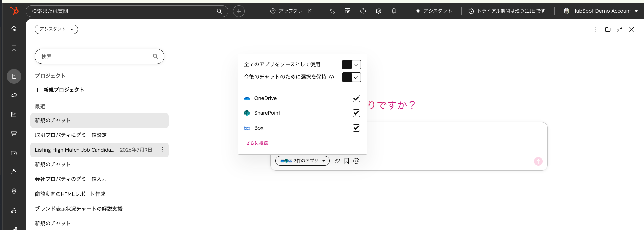Click the OneDrive label in app list
This screenshot has height=230, width=644.
tap(265, 98)
